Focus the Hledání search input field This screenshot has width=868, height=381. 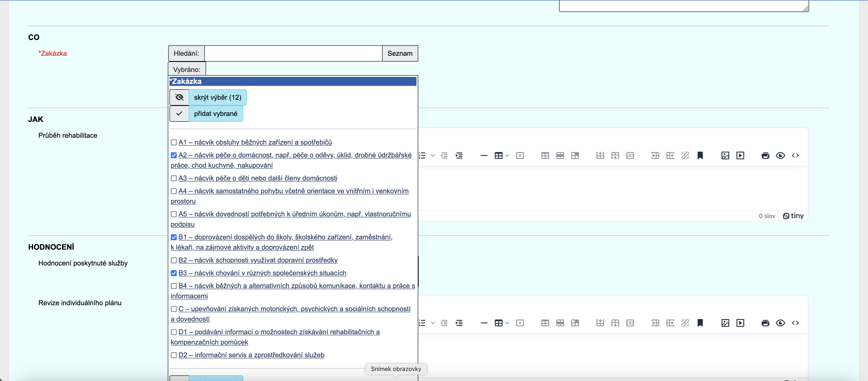pos(293,53)
